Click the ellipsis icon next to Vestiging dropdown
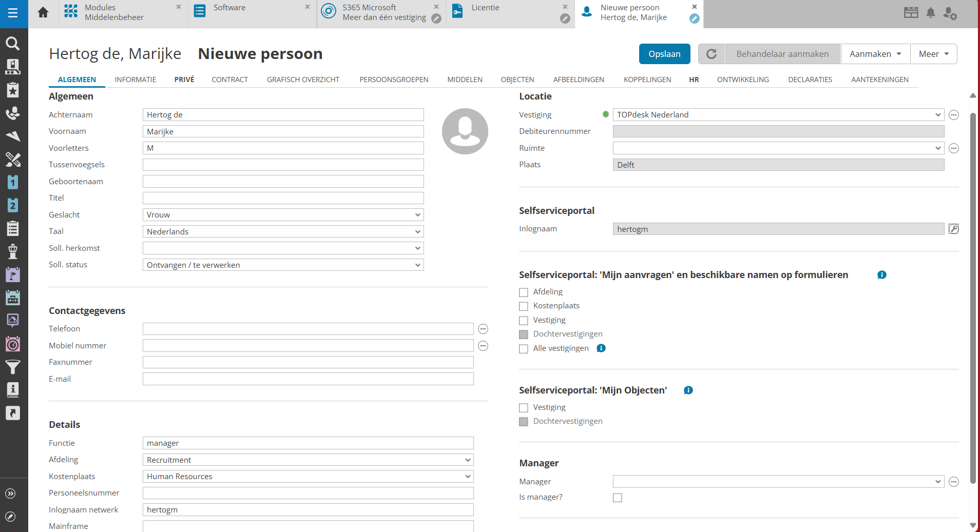980x532 pixels. (953, 115)
